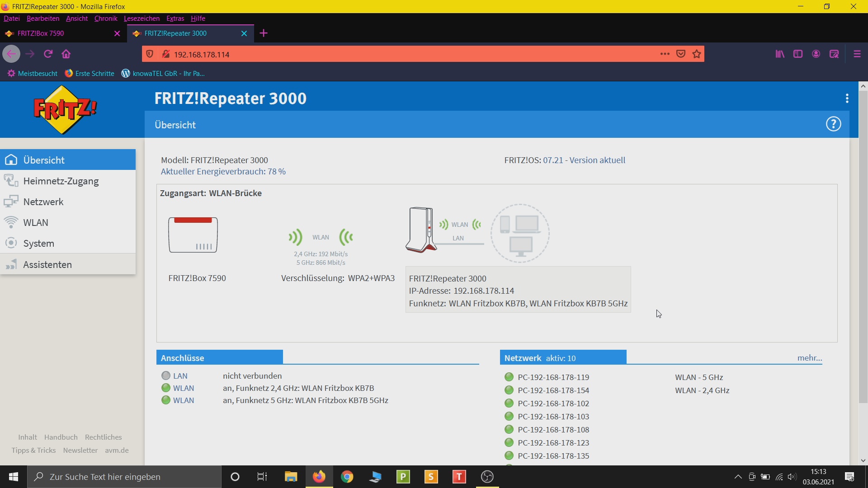
Task: Open Task View in the taskbar
Action: [x=262, y=477]
